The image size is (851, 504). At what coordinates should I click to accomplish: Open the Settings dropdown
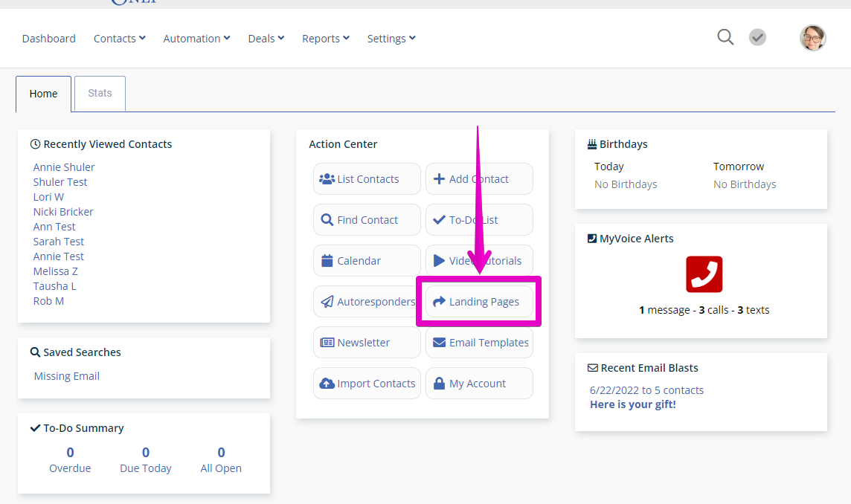(391, 38)
